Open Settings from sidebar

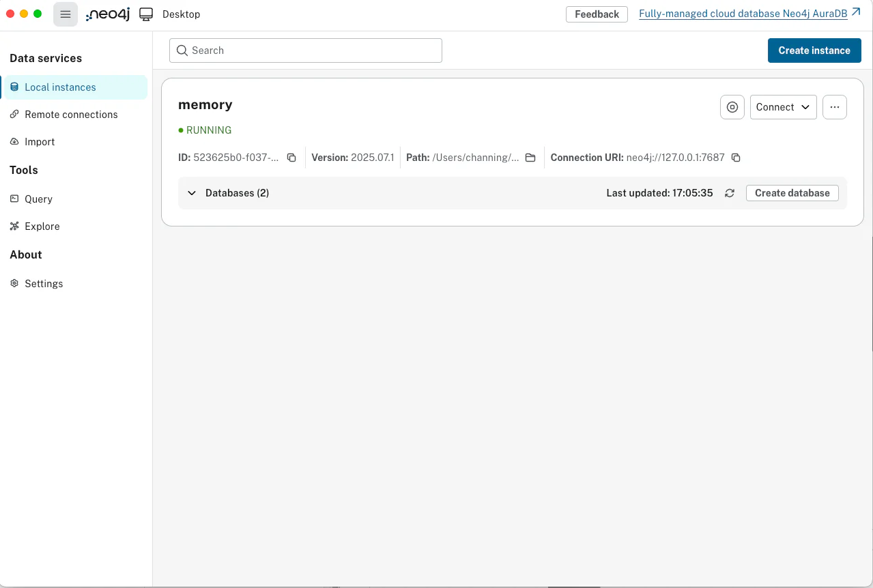click(x=44, y=284)
